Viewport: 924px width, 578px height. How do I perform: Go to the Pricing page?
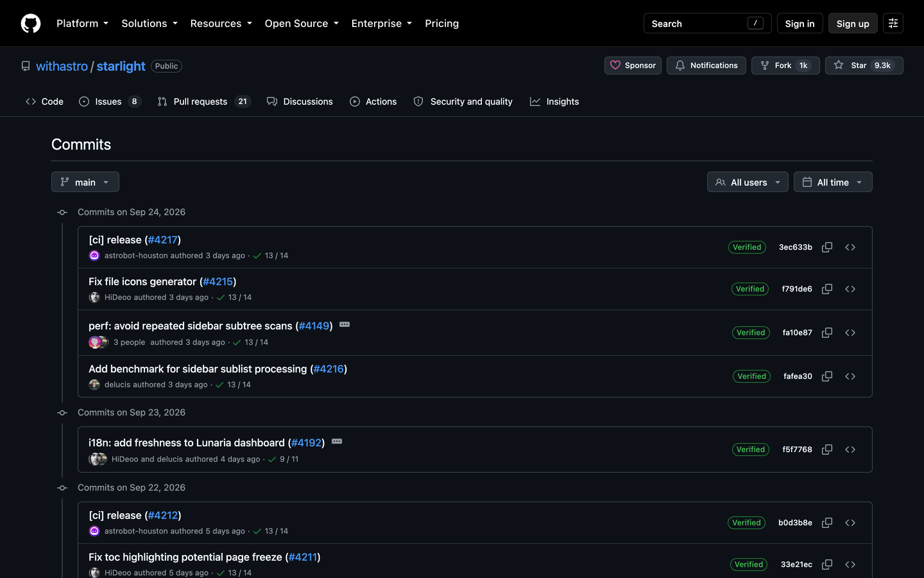(x=441, y=23)
